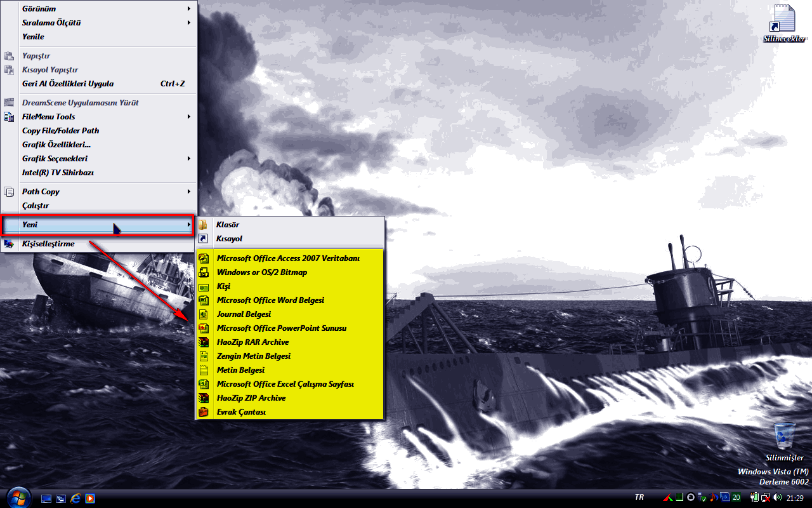Screen dimensions: 812x508
Task: Open the volume speaker tray icon
Action: 777,497
